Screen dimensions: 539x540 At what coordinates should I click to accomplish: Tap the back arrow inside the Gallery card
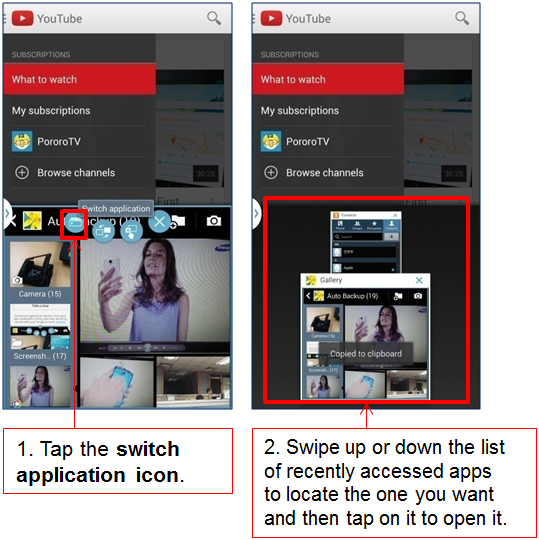tap(308, 296)
